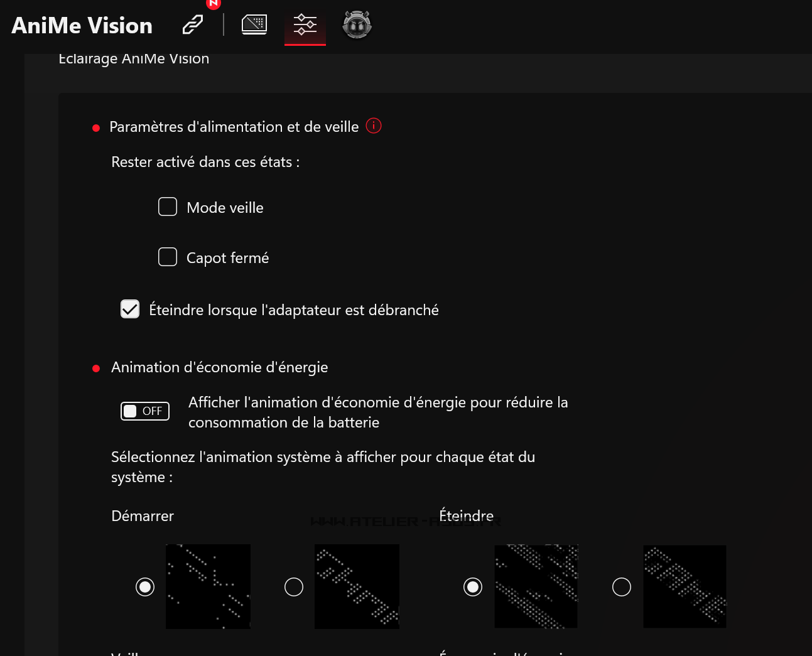Viewport: 812px width, 656px height.
Task: Open the AniMe Vision display animation tab
Action: (254, 24)
